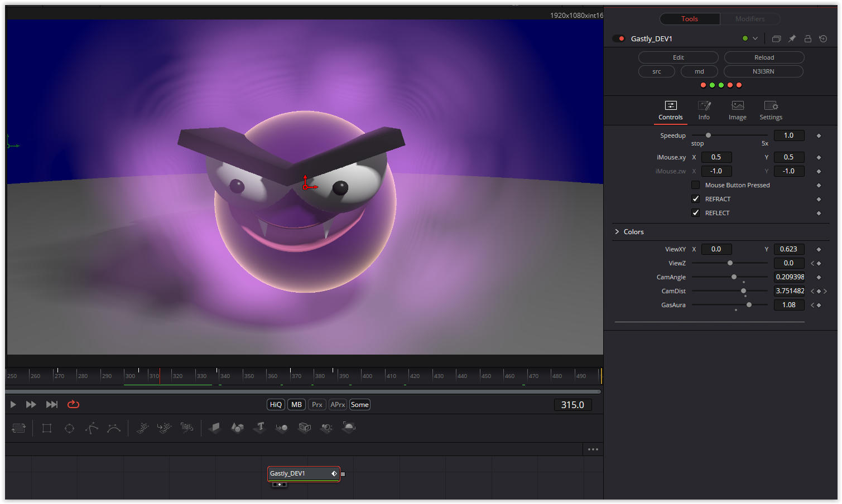Jump to CamDist next keyframe arrow
842x504 pixels.
point(825,291)
